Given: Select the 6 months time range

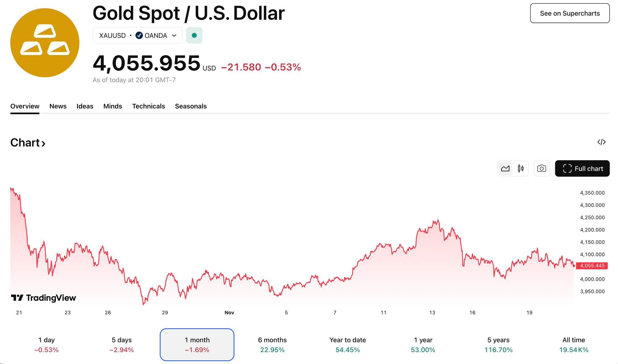Looking at the screenshot, I should pyautogui.click(x=272, y=345).
